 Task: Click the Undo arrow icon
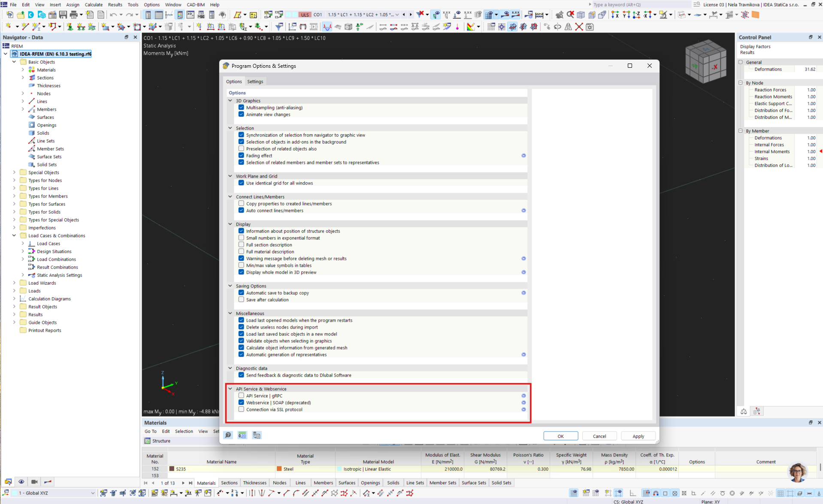pos(113,15)
